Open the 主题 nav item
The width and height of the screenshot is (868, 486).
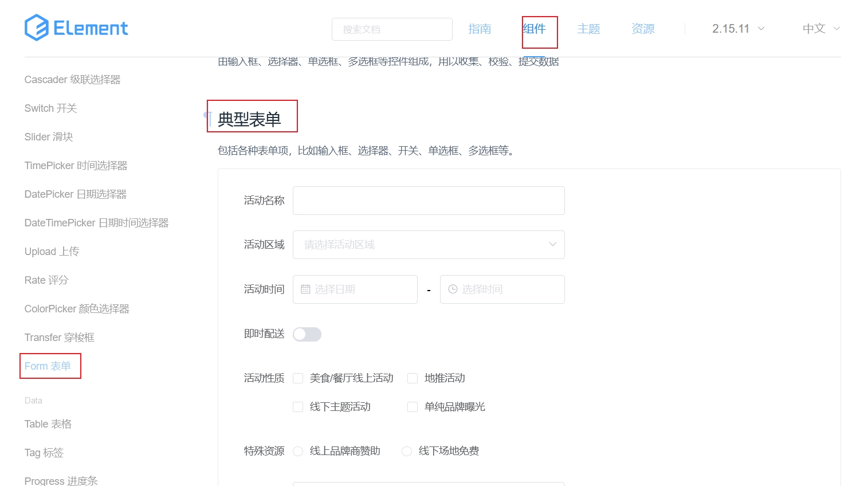588,29
